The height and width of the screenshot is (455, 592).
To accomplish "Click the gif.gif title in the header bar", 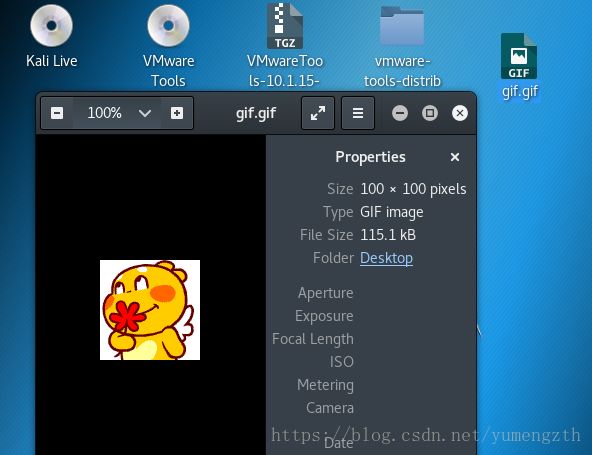I will click(x=256, y=113).
